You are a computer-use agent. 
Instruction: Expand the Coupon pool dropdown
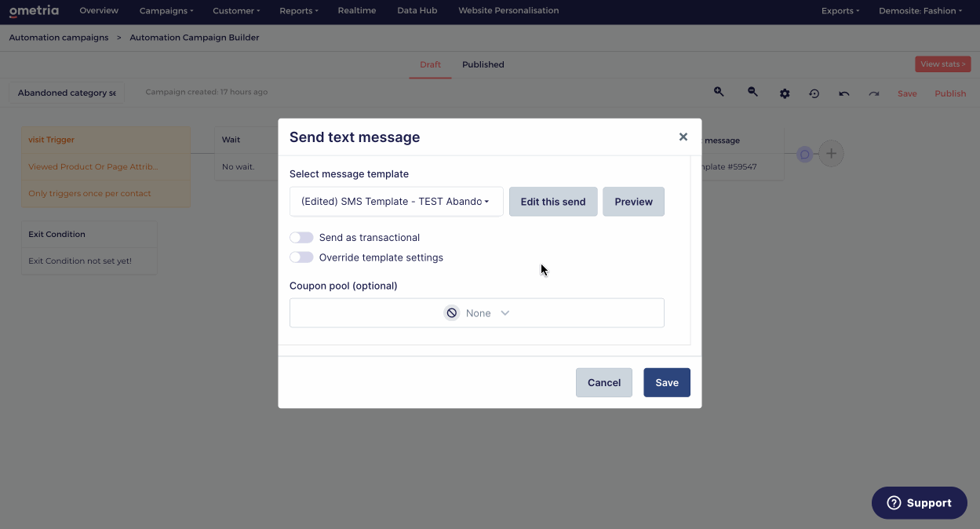pos(477,313)
